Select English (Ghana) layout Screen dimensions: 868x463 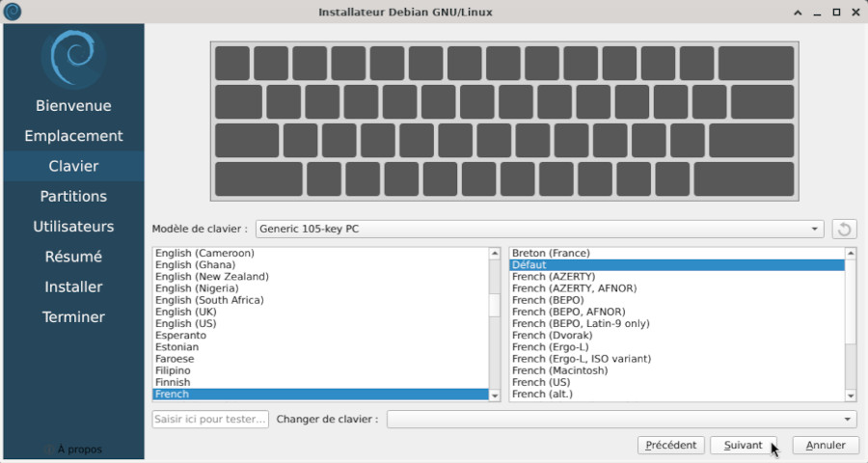point(320,264)
